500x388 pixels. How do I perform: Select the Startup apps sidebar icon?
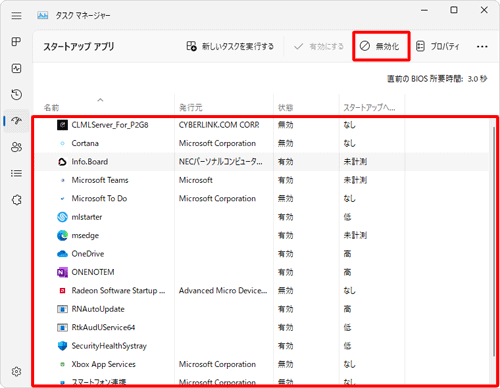[16, 121]
